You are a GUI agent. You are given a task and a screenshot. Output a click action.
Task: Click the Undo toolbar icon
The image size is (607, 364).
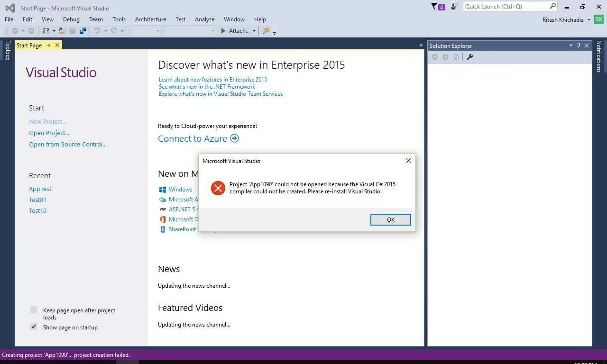[x=97, y=31]
